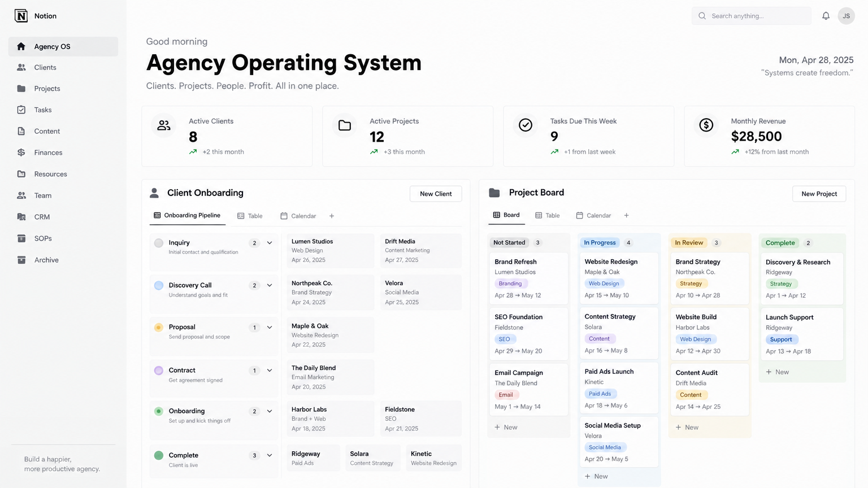This screenshot has height=488, width=868.
Task: Add a view to Project Board with plus
Action: pos(626,215)
